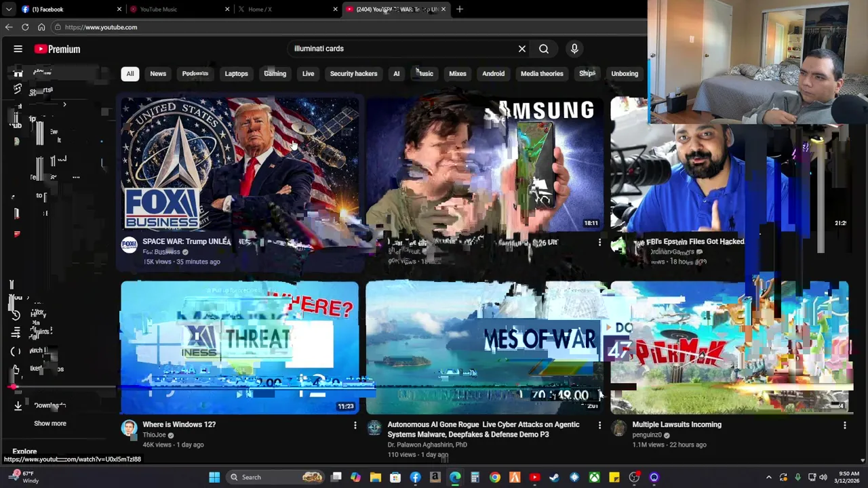
Task: Open the YouTube hamburger guide menu
Action: 18,49
